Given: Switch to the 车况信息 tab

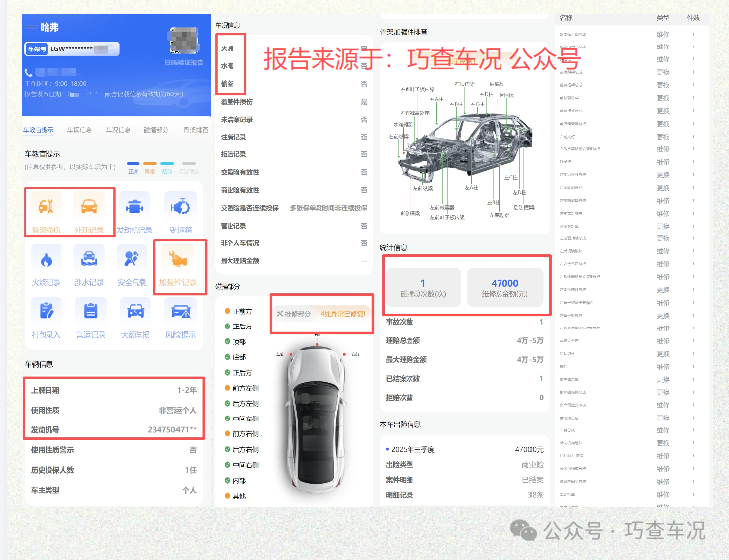Looking at the screenshot, I should [117, 130].
